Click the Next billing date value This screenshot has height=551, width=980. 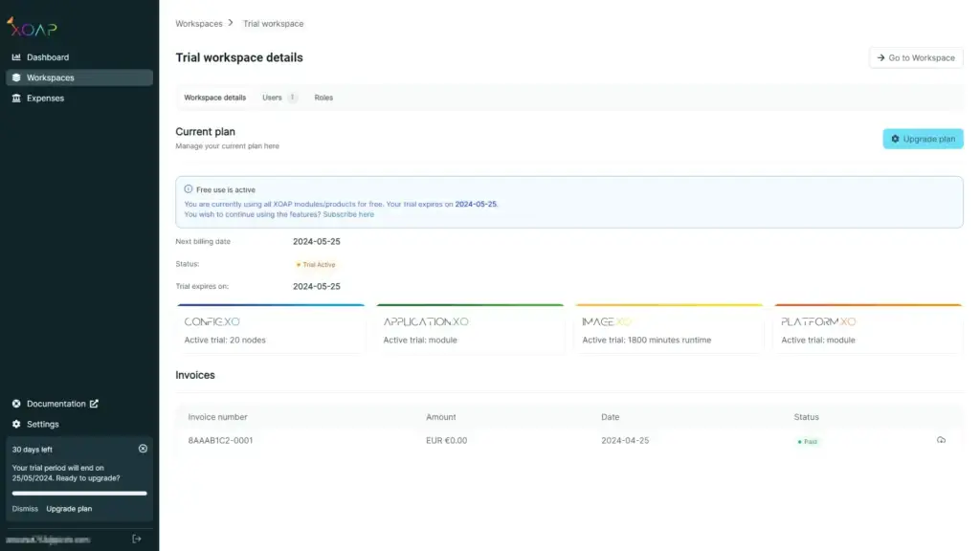[316, 241]
